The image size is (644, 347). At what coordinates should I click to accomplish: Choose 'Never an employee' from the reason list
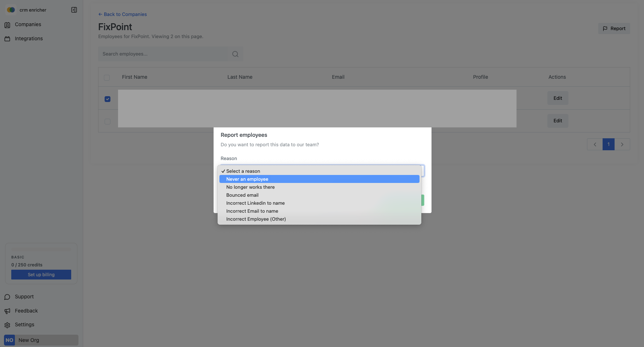[x=247, y=179]
